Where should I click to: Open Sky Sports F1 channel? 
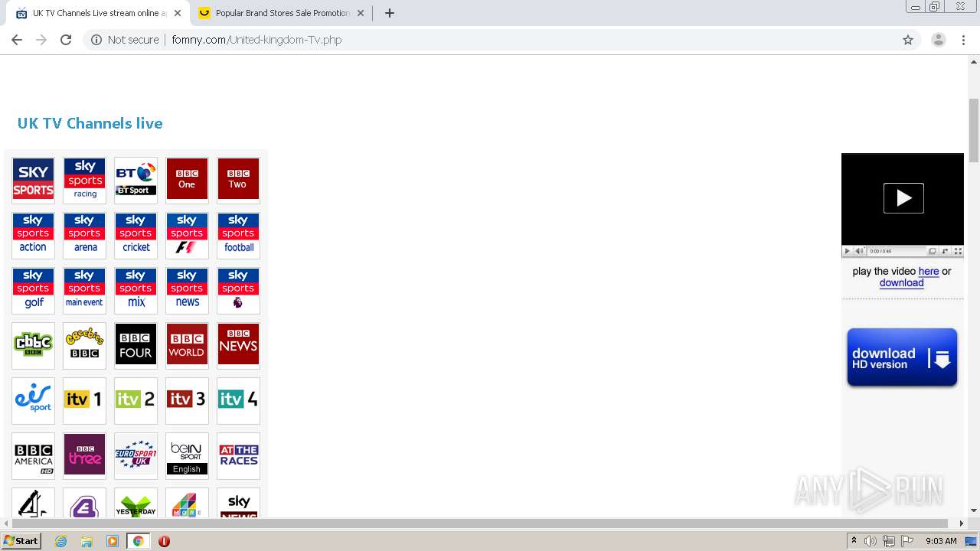[x=187, y=235]
